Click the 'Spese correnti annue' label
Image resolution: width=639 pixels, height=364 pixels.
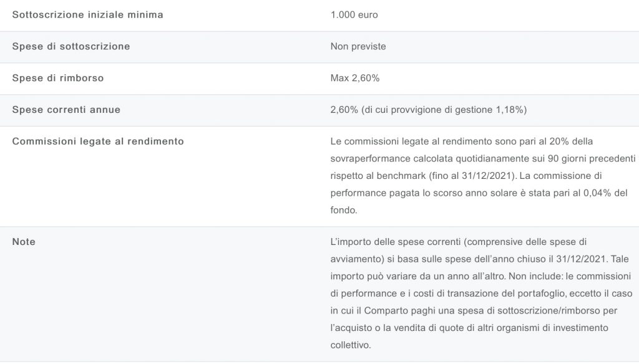click(x=66, y=110)
